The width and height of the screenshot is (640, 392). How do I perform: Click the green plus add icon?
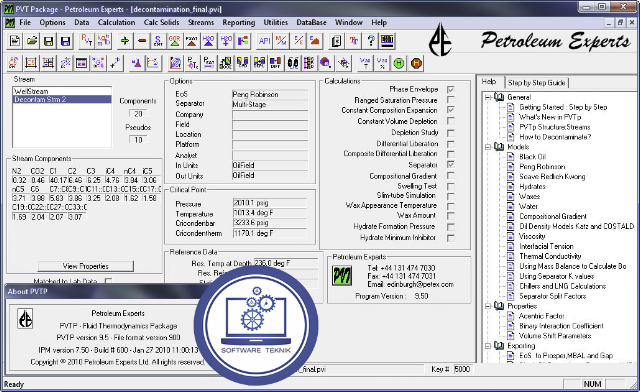click(x=125, y=41)
